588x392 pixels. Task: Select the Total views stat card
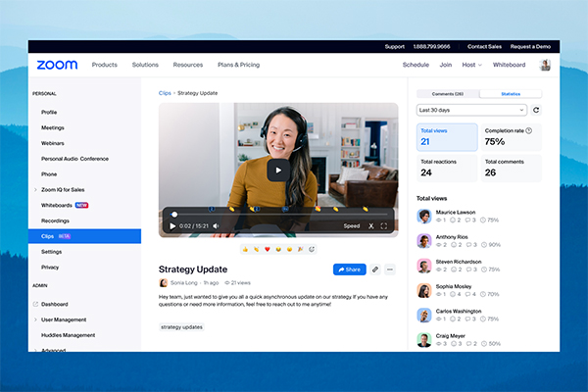tap(447, 137)
